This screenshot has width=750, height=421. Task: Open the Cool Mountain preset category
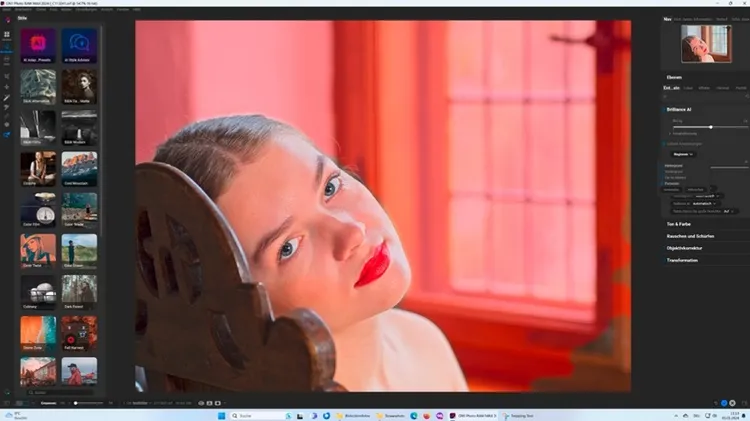[x=79, y=169]
